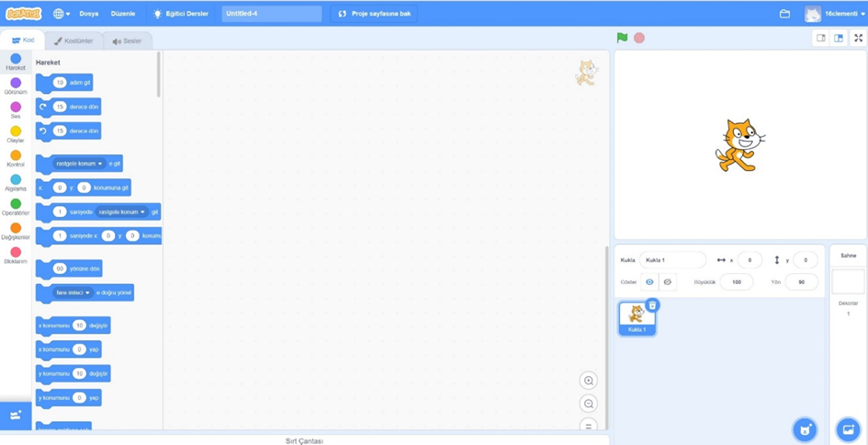The width and height of the screenshot is (868, 445).
Task: Click the clockwise turn arrow icon
Action: [43, 107]
